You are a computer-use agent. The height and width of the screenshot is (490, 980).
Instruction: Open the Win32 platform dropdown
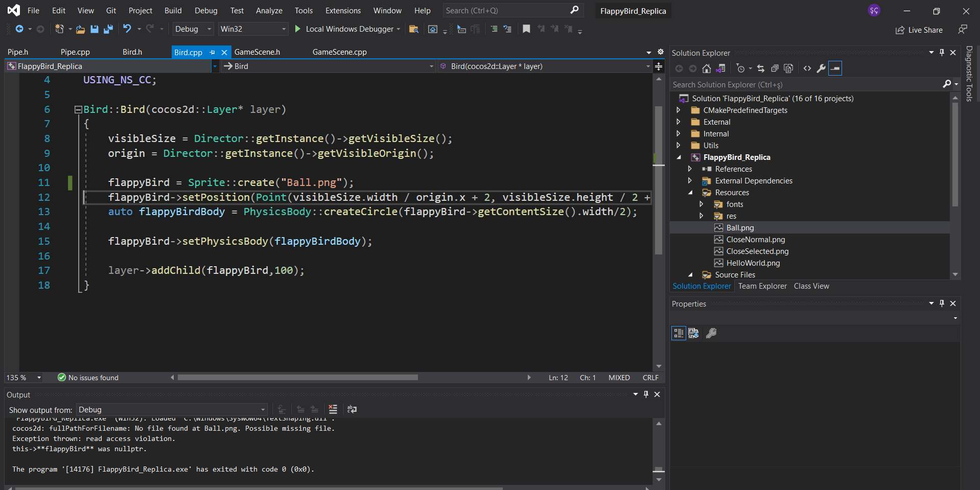pos(253,29)
